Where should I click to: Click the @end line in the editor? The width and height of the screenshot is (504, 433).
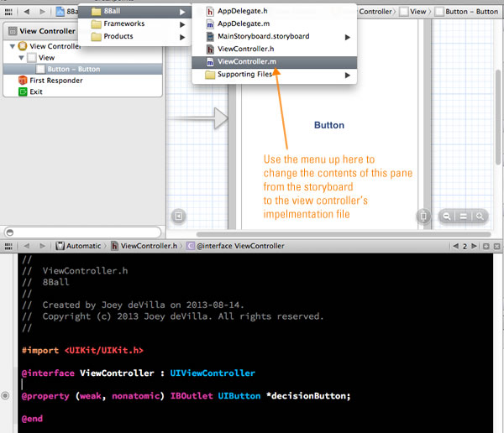(32, 419)
